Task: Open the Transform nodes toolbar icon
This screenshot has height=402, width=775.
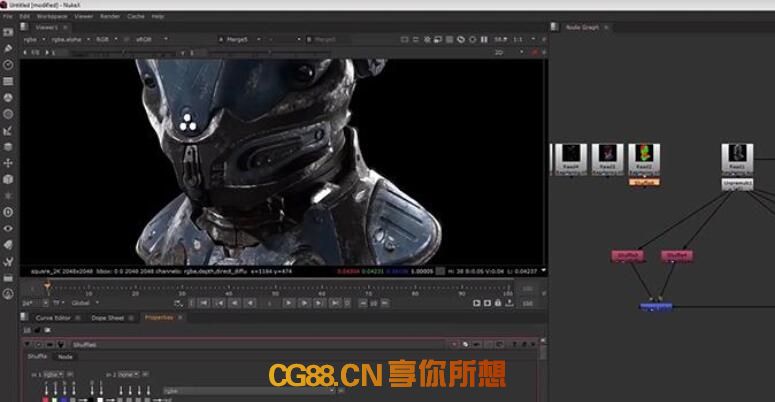Action: [8, 163]
